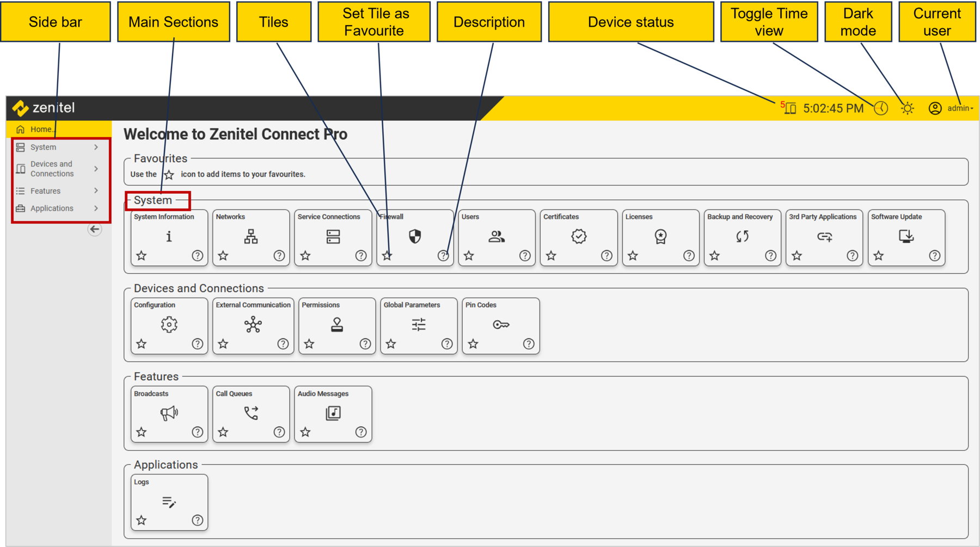This screenshot has height=547, width=980.
Task: Click the Broadcasts megaphone icon
Action: point(169,413)
